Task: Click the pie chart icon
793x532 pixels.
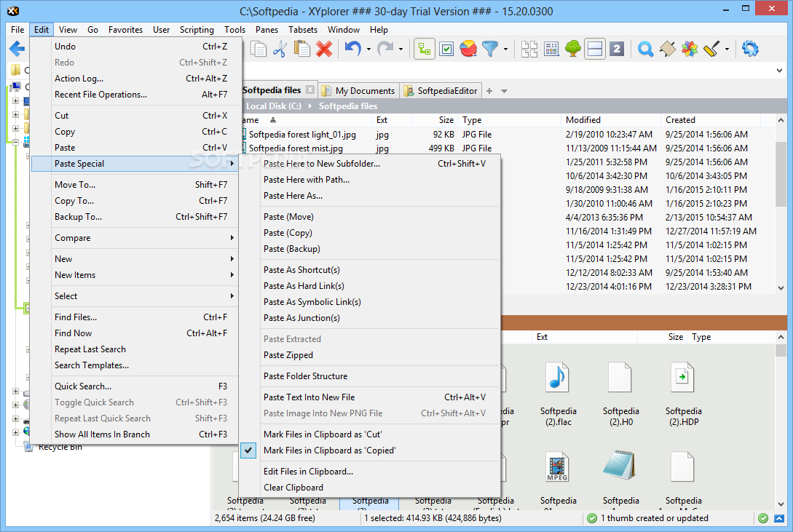Action: pyautogui.click(x=468, y=49)
